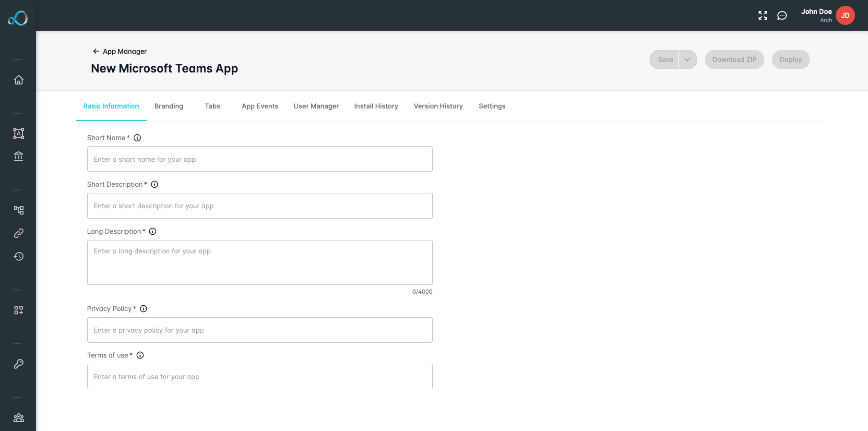Open the John Doe user avatar menu
Screen dimensions: 868x431
[845, 15]
